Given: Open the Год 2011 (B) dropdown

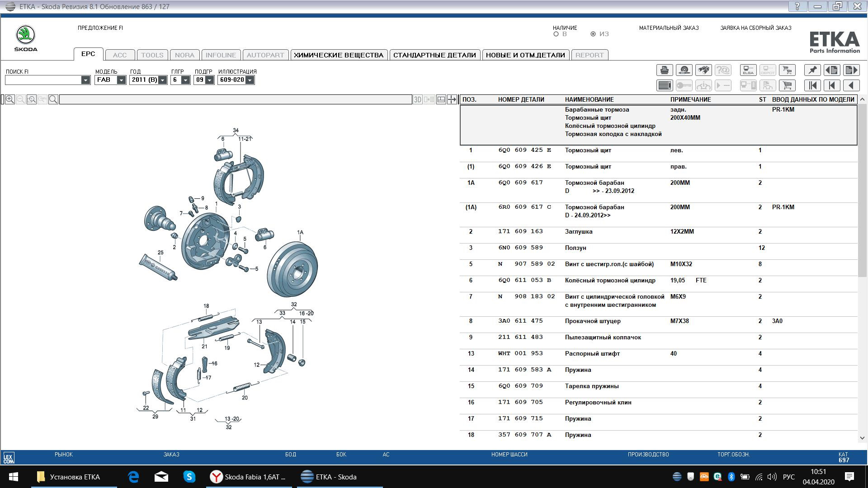Looking at the screenshot, I should 162,80.
